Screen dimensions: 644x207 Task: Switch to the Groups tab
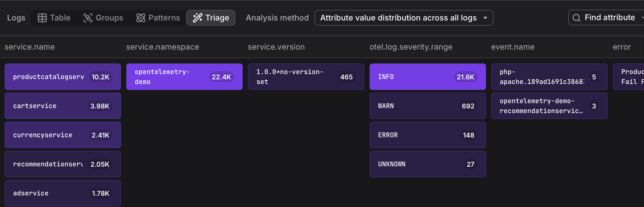point(103,18)
